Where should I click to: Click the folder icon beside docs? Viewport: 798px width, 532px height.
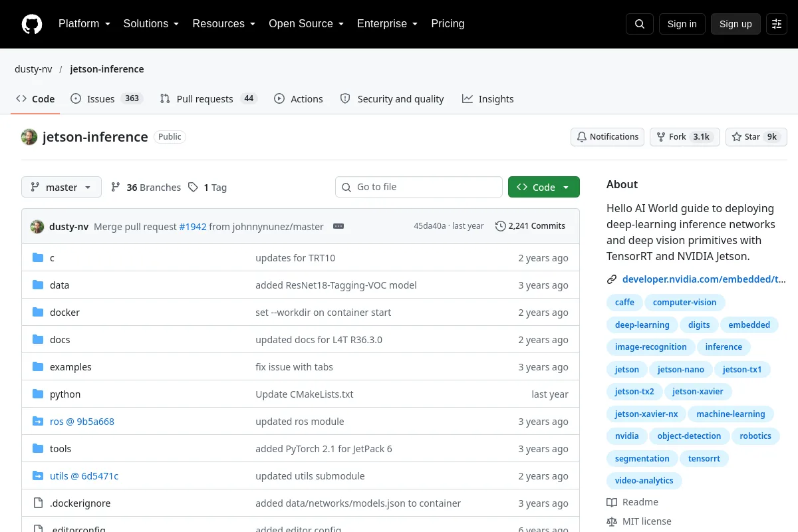coord(38,340)
